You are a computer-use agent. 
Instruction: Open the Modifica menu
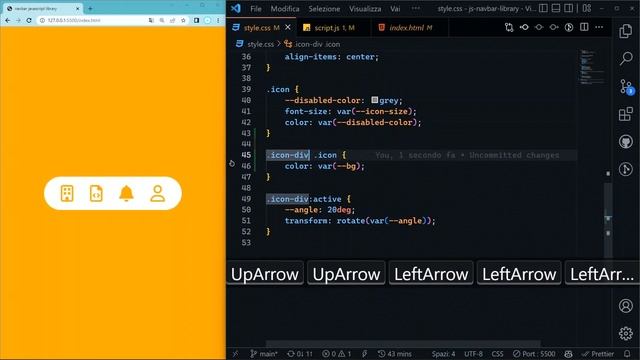coord(285,9)
